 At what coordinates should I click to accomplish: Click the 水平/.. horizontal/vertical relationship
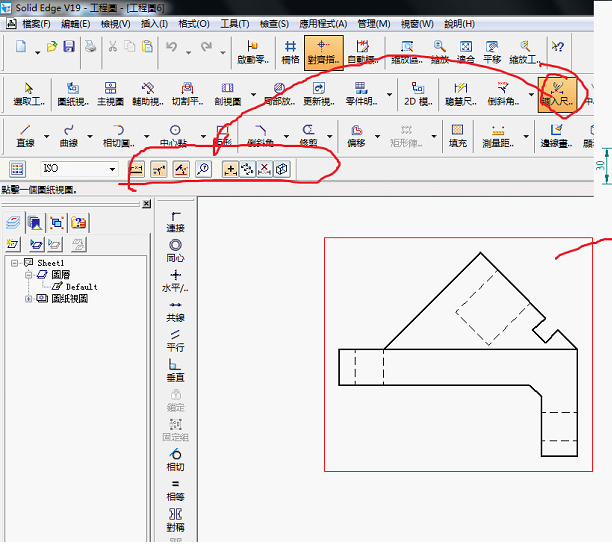pyautogui.click(x=175, y=281)
